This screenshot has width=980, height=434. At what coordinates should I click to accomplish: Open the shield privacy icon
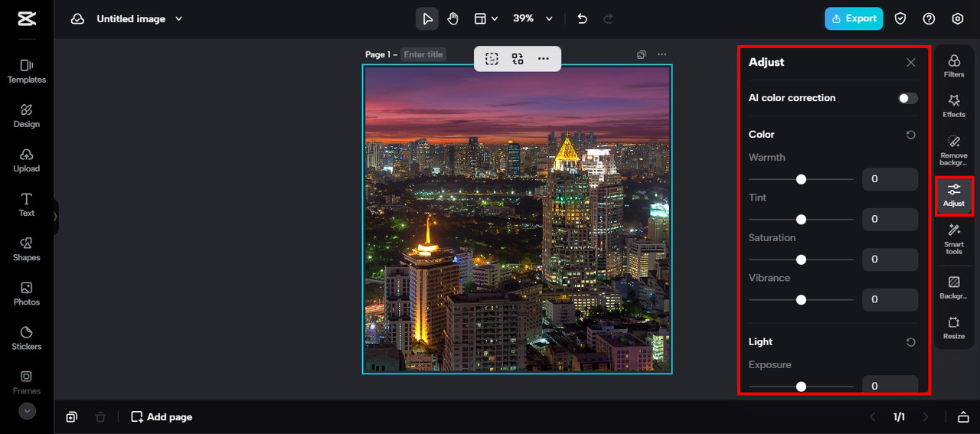[900, 19]
